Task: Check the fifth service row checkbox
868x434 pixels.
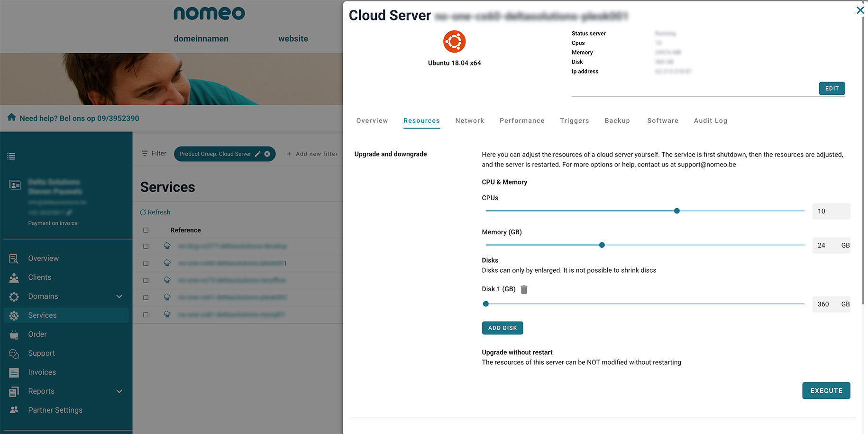Action: [146, 314]
